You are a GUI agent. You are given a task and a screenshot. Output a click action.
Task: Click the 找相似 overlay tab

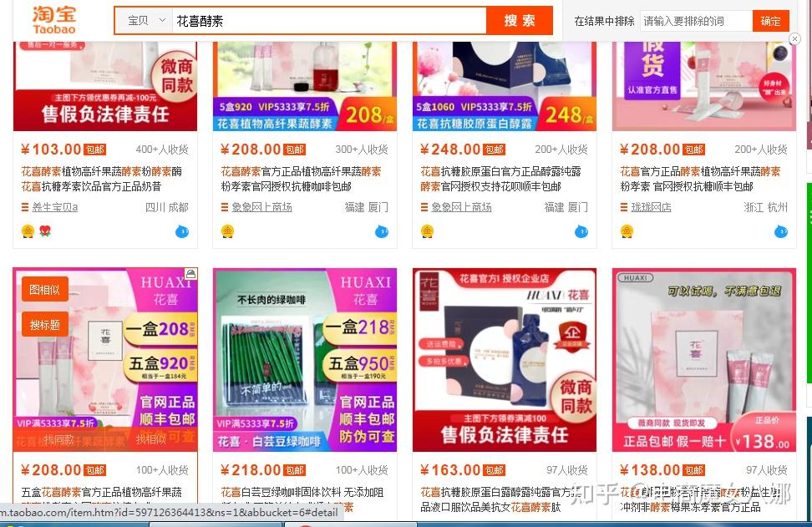click(150, 439)
